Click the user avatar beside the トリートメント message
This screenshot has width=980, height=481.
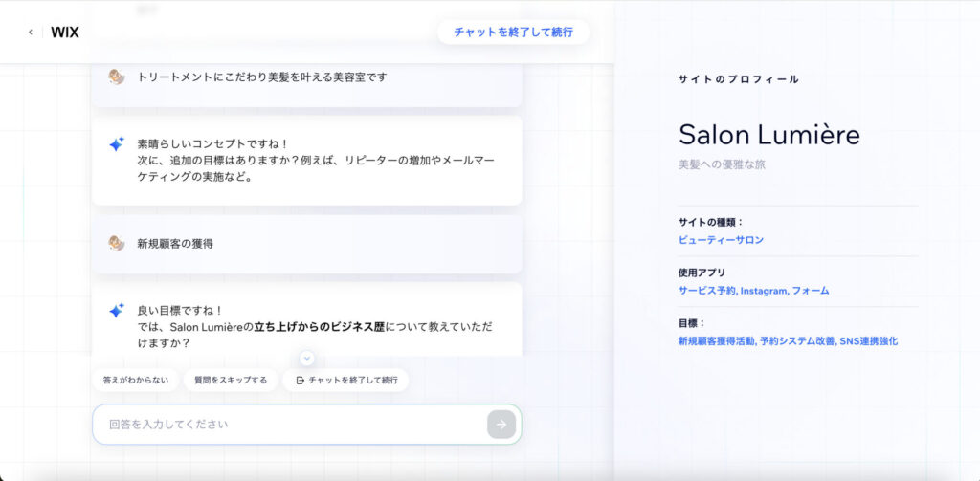pos(116,77)
